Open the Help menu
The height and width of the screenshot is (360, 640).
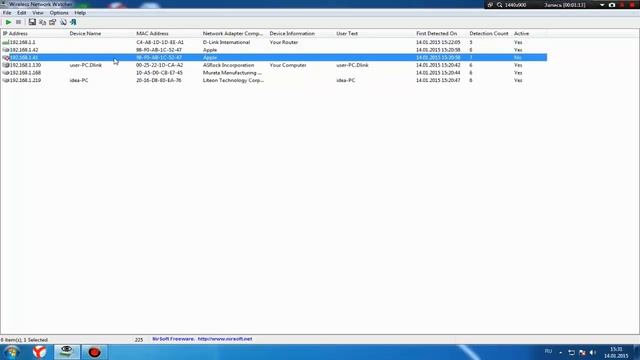click(80, 13)
